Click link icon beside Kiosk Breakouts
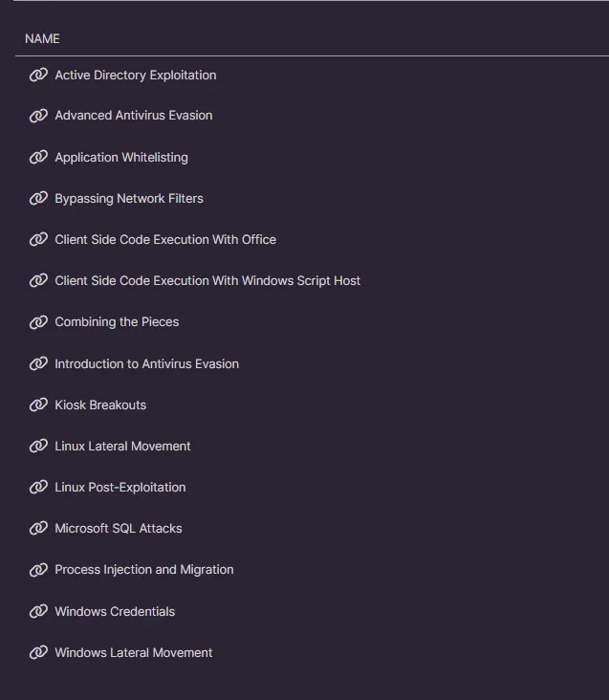The image size is (609, 700). click(38, 405)
